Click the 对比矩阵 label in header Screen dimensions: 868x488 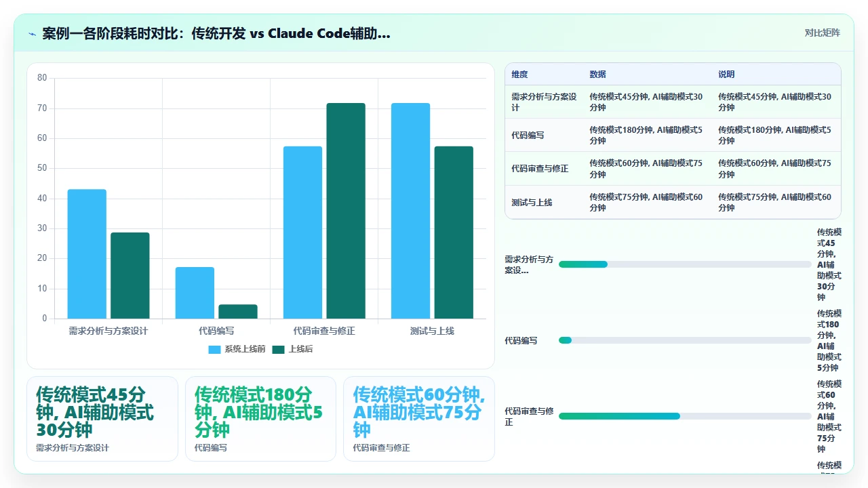pyautogui.click(x=823, y=33)
